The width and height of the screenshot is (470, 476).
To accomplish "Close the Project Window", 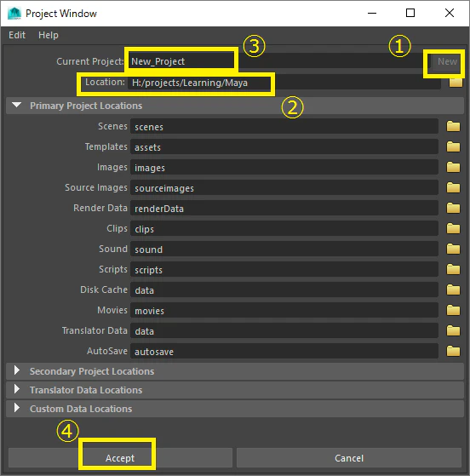I will click(x=450, y=13).
